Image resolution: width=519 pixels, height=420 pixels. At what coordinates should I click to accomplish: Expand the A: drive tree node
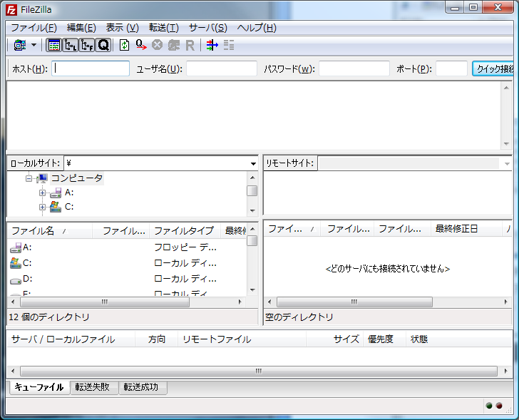tap(42, 193)
